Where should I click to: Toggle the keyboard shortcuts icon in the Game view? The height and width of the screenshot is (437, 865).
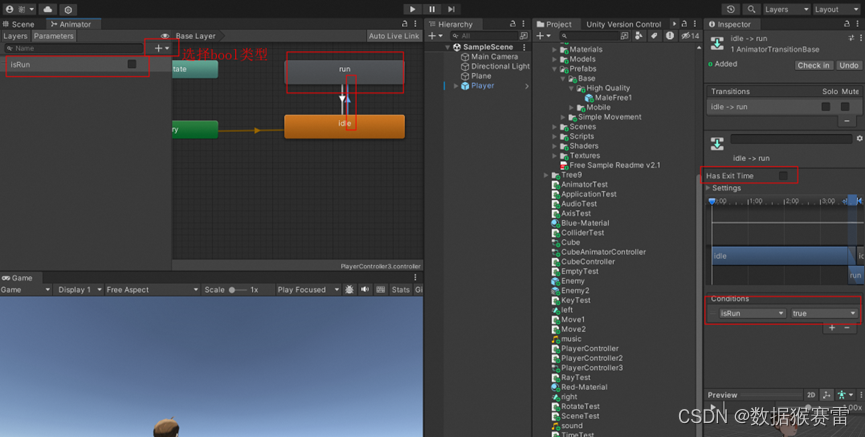coord(381,290)
